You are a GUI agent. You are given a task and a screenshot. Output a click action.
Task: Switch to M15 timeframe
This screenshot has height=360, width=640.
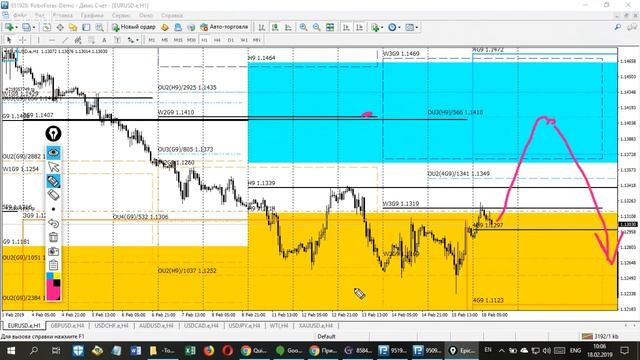(x=178, y=40)
